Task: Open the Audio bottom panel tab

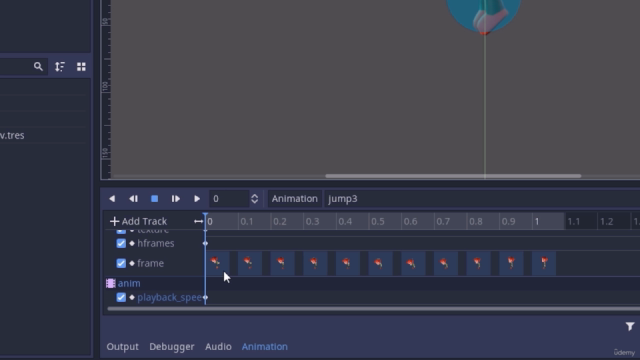Action: [x=218, y=347]
